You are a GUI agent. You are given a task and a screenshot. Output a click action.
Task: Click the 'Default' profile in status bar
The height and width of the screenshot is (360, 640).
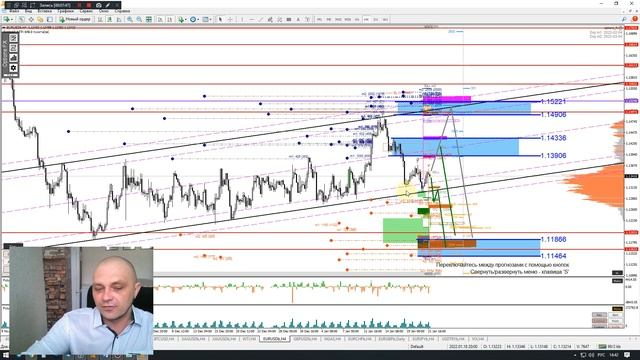click(417, 347)
